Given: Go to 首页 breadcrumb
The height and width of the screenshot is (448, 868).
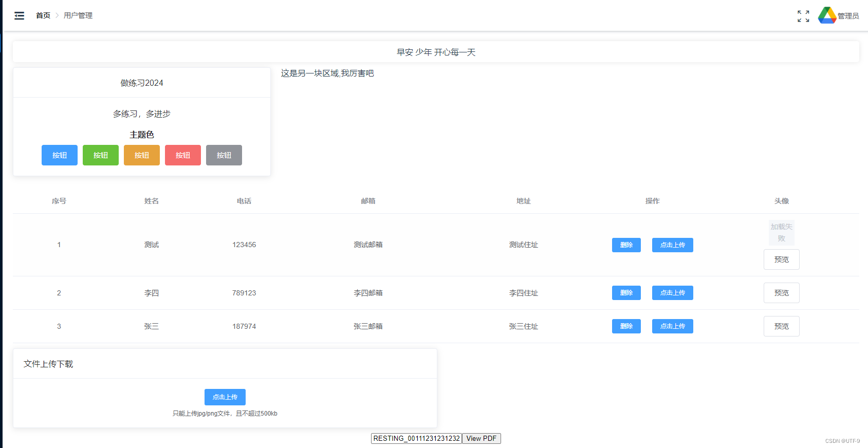Looking at the screenshot, I should [x=43, y=15].
